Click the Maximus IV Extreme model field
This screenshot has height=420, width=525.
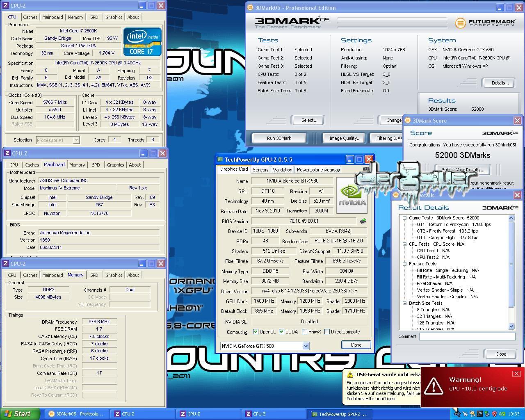click(x=77, y=188)
